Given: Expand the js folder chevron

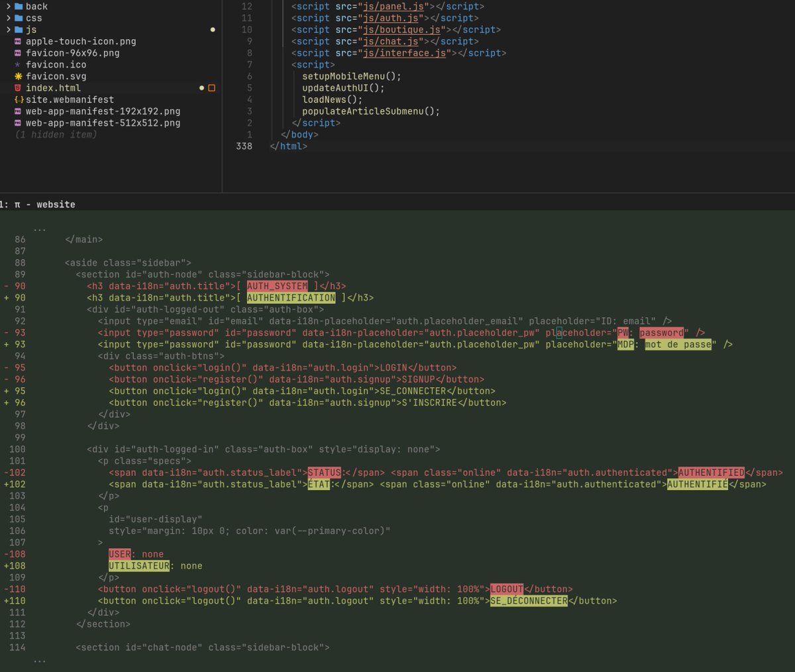Looking at the screenshot, I should 9,30.
